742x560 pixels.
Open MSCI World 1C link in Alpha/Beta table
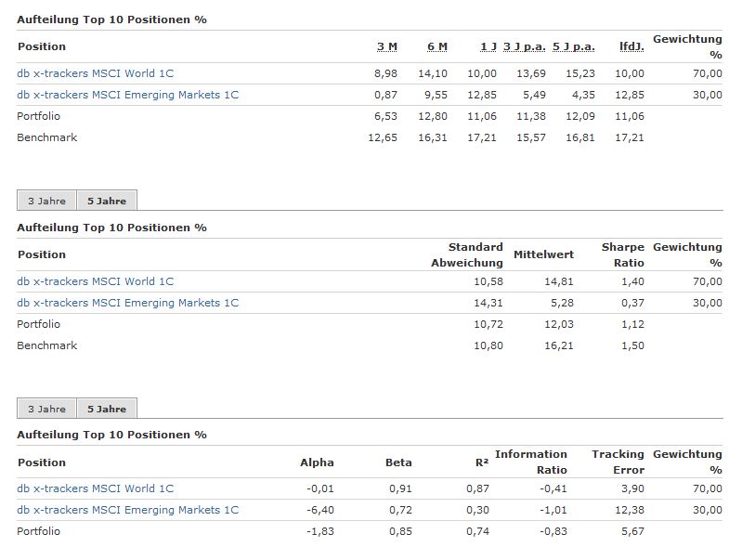coord(95,488)
